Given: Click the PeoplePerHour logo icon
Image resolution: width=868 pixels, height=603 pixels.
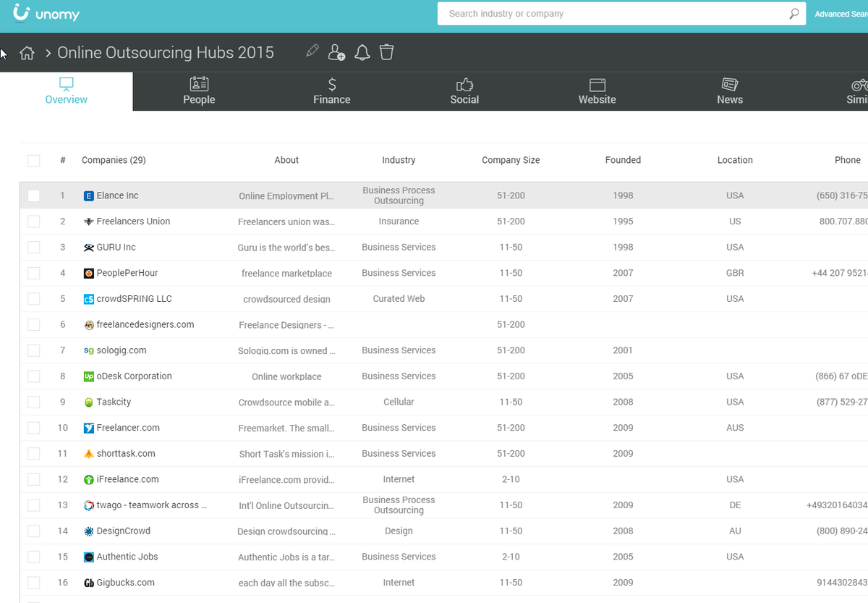Looking at the screenshot, I should pos(89,273).
